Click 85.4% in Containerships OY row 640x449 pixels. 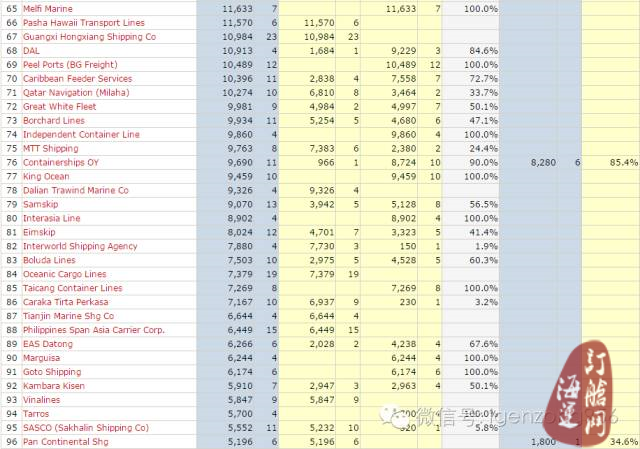click(x=624, y=162)
